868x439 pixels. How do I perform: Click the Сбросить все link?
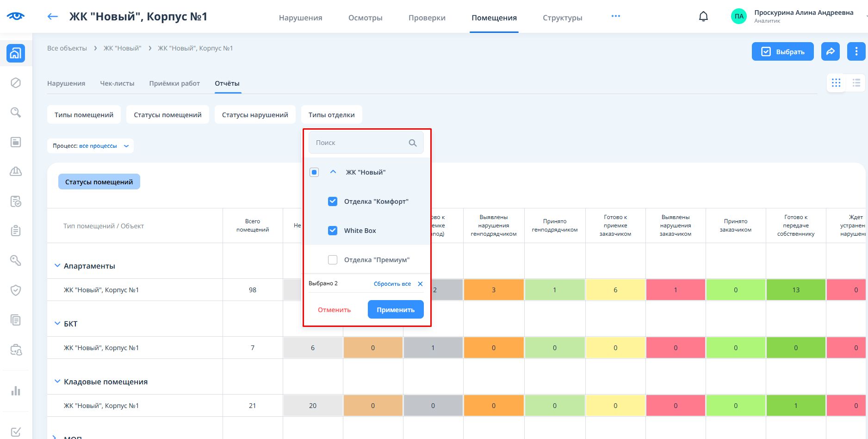[392, 284]
